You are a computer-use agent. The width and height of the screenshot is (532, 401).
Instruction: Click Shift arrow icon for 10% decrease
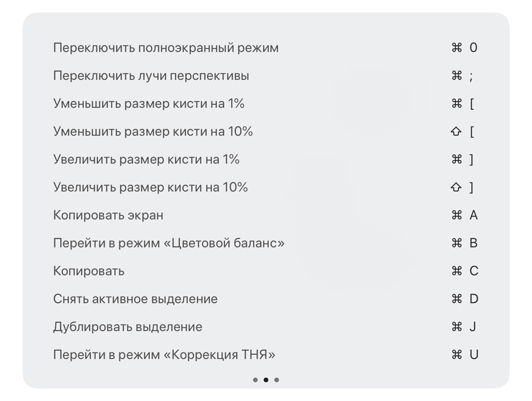456,131
